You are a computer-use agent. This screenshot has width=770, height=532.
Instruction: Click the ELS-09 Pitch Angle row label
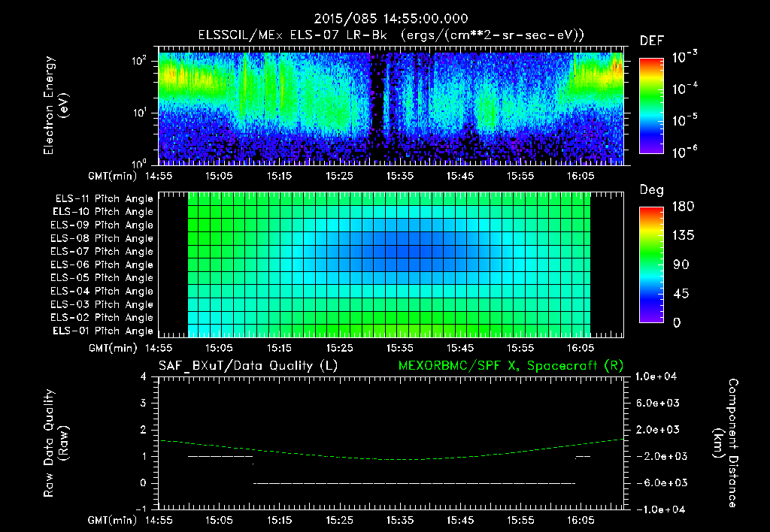point(102,225)
